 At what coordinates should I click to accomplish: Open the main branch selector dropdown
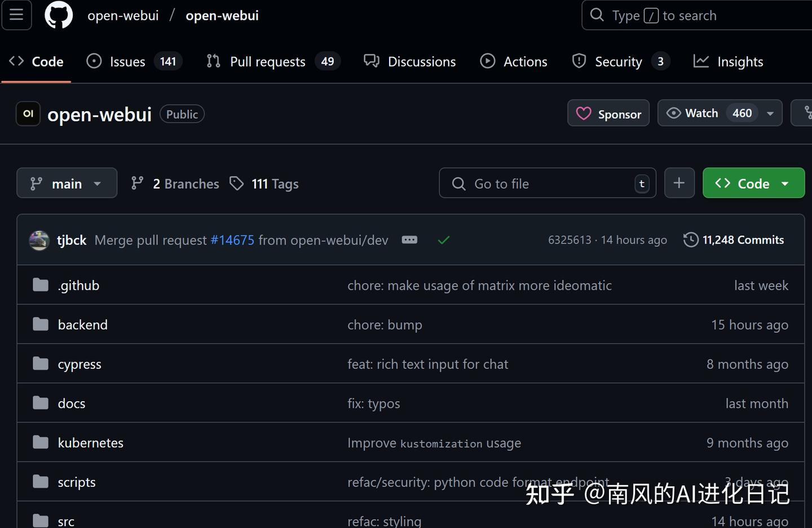point(67,183)
